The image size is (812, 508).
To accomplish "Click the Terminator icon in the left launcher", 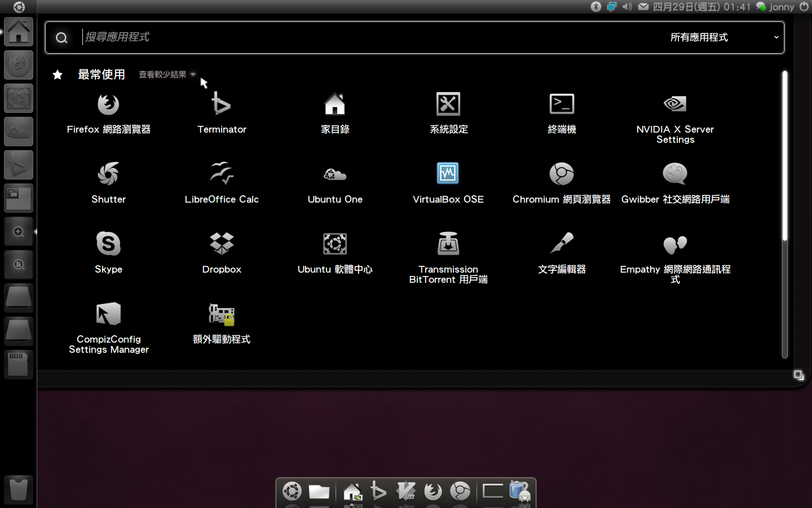I will [19, 165].
